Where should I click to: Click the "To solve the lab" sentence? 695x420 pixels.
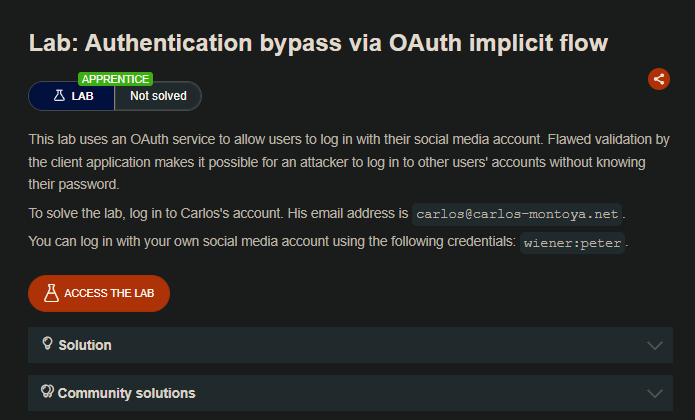pos(218,213)
